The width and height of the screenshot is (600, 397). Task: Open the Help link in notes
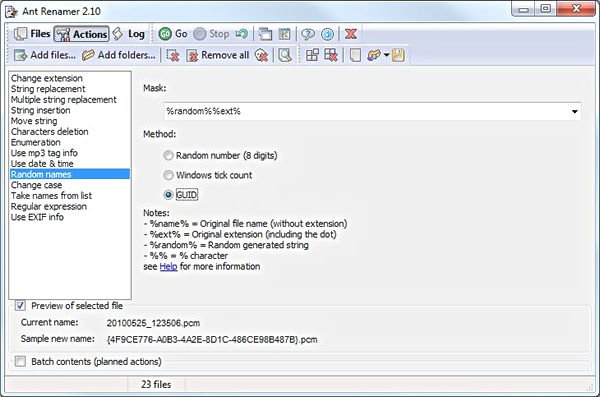point(168,266)
